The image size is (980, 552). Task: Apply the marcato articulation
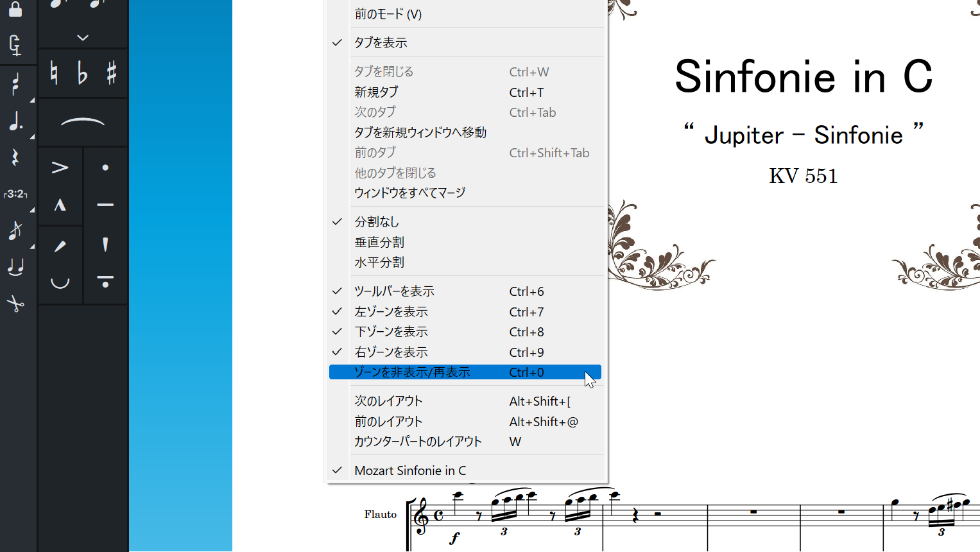(60, 205)
